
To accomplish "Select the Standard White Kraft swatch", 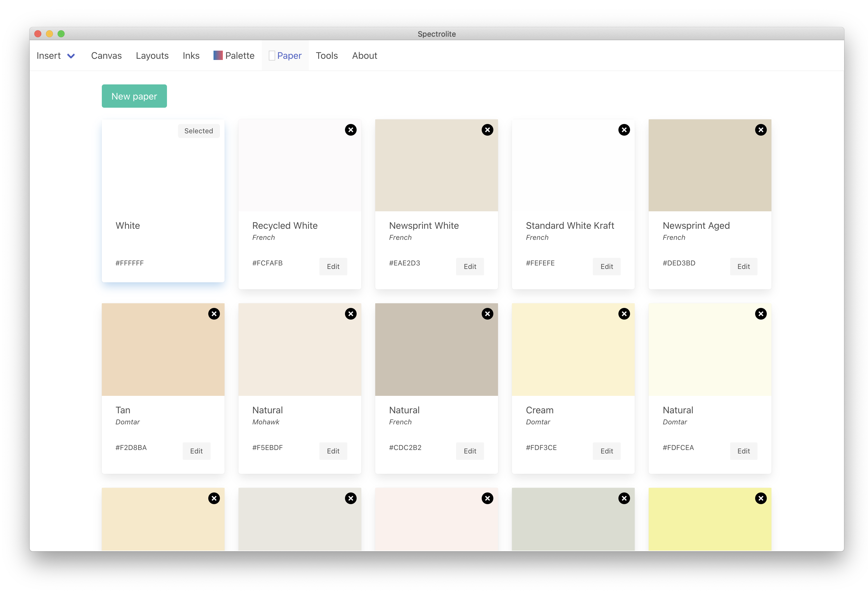I will 573,165.
